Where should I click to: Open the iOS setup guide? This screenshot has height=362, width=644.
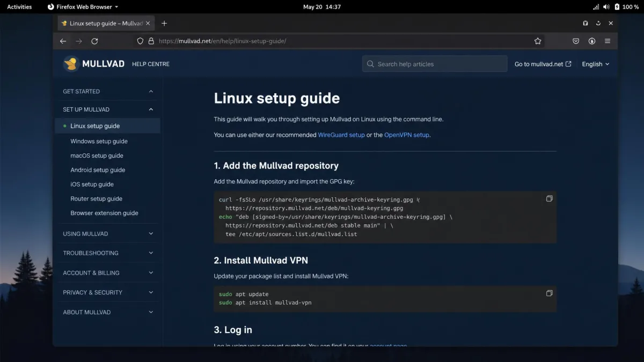(x=92, y=184)
